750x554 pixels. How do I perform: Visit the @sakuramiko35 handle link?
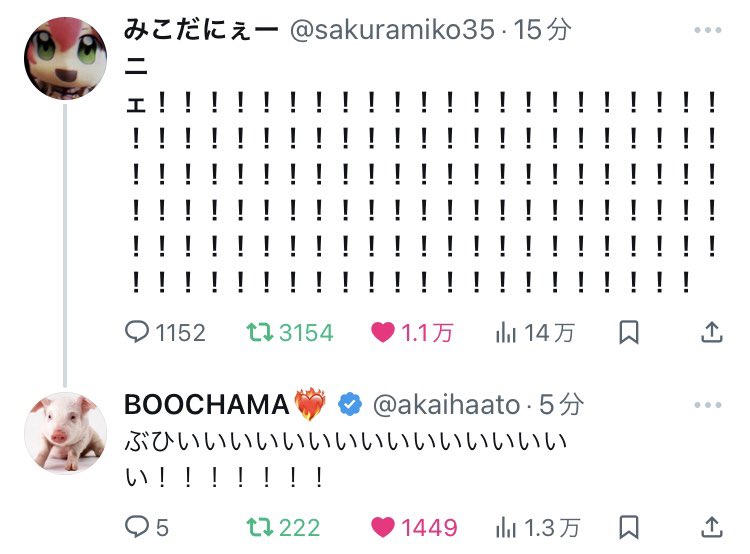pyautogui.click(x=392, y=30)
